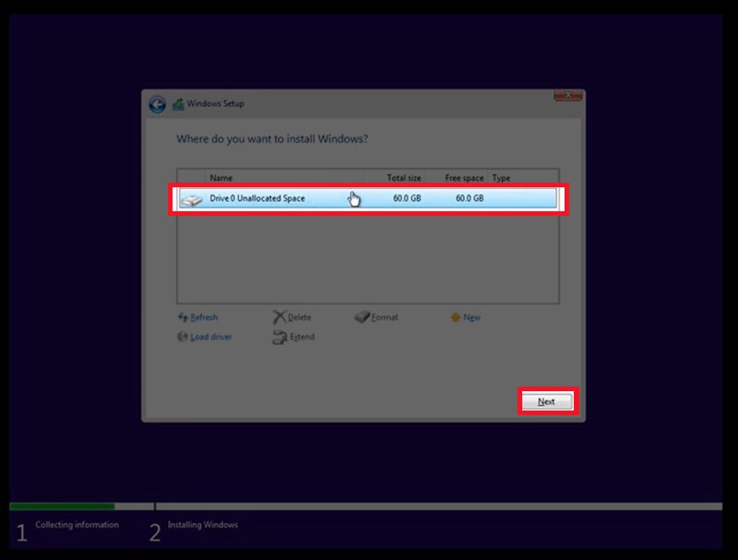Click the Format link
738x560 pixels.
(385, 317)
